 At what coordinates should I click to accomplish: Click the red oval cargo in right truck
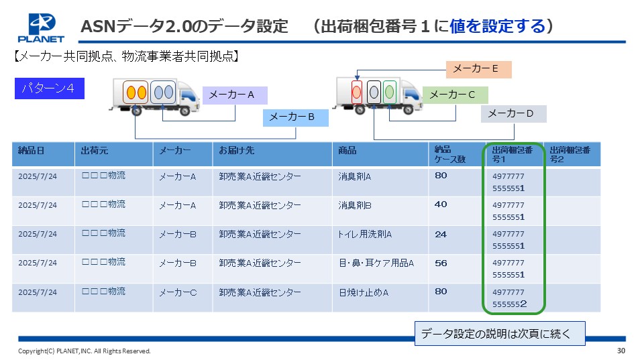click(x=356, y=92)
